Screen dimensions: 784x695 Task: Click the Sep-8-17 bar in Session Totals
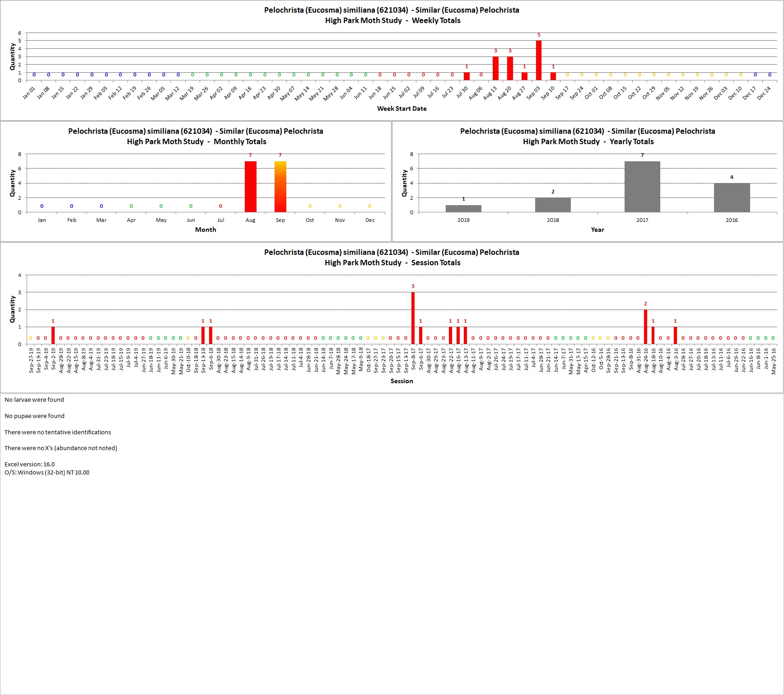coord(413,318)
